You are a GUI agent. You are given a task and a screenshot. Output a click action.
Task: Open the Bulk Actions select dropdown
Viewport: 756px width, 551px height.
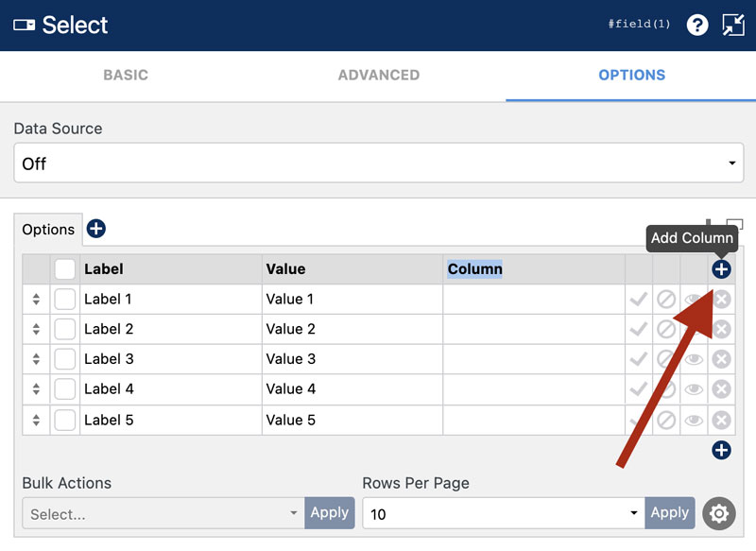[x=161, y=512]
